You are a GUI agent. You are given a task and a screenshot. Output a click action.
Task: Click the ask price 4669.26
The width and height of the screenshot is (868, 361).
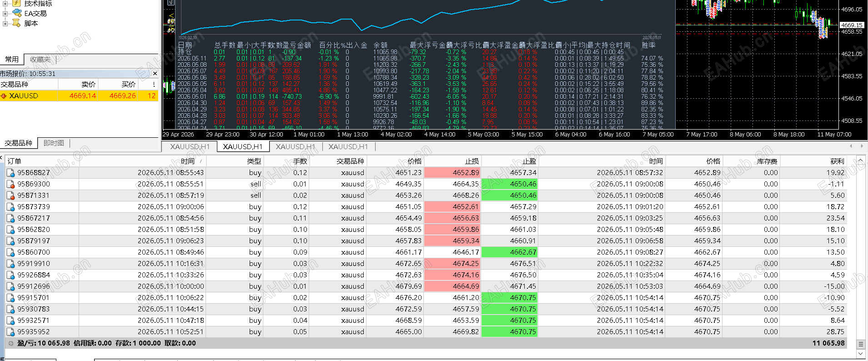tap(123, 96)
